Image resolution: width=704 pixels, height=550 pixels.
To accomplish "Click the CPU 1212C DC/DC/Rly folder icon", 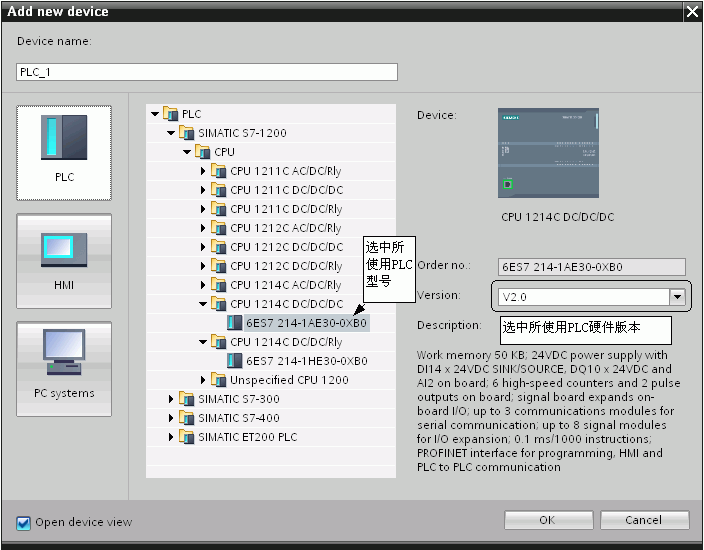I will (x=219, y=266).
